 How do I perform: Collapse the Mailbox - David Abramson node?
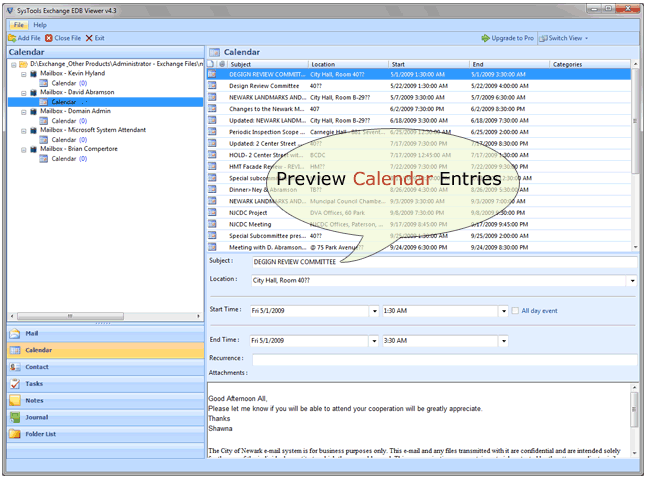pos(24,93)
